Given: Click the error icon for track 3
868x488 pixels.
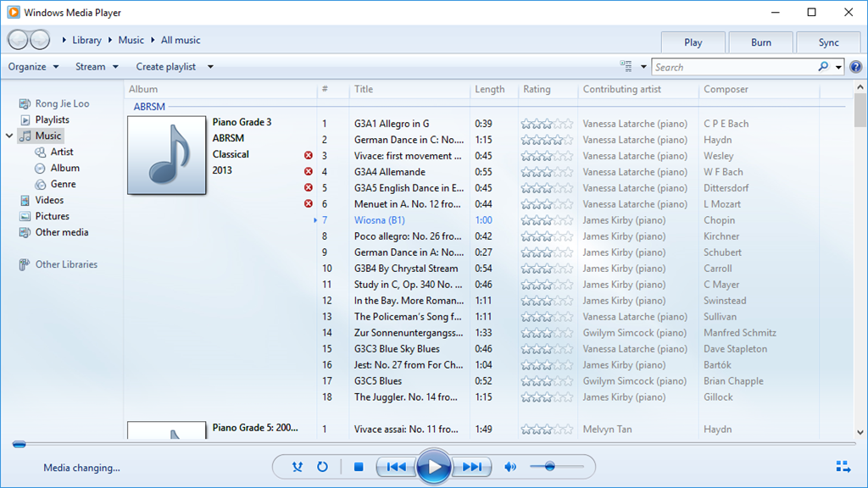Looking at the screenshot, I should (x=309, y=156).
